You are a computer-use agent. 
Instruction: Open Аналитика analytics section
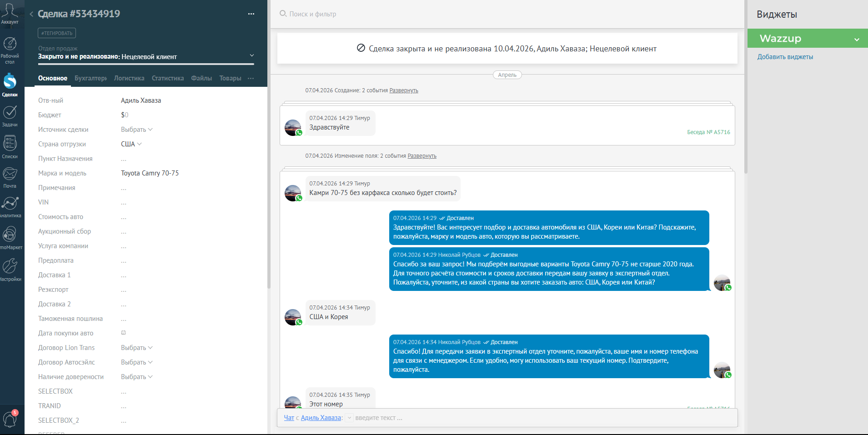pyautogui.click(x=10, y=207)
